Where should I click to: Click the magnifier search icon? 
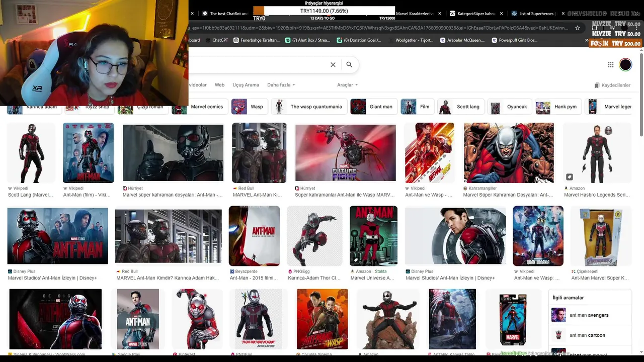coord(349,64)
